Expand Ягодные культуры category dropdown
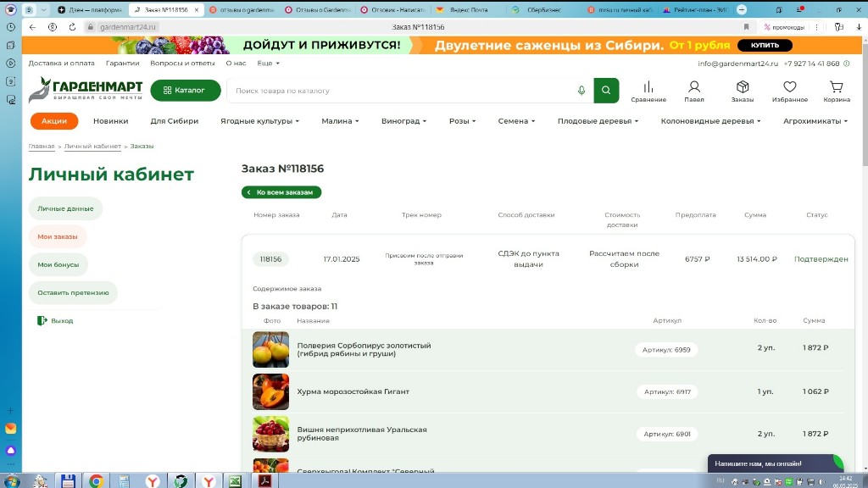The image size is (868, 488). (259, 120)
